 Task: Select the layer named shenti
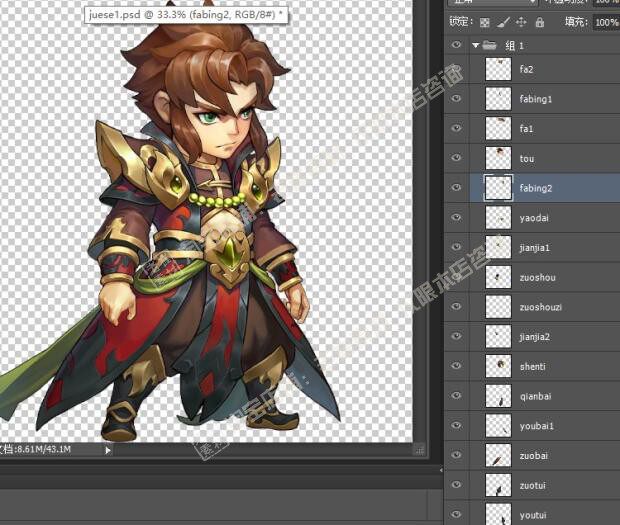[x=533, y=366]
